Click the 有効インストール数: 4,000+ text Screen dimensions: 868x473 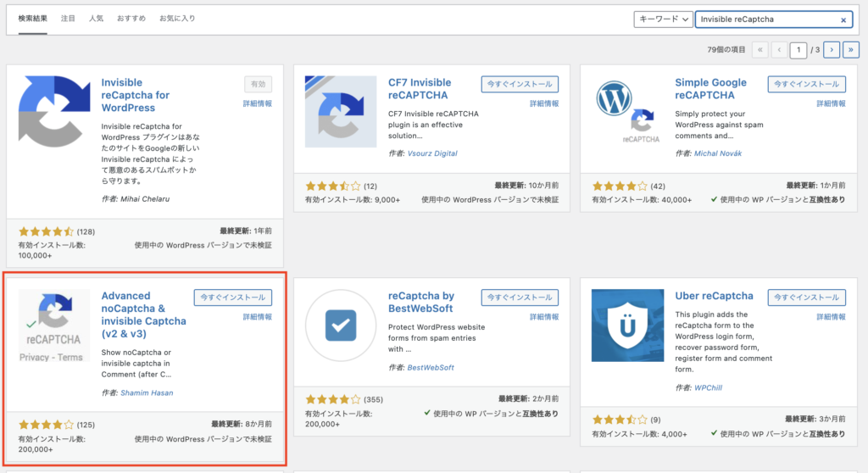pyautogui.click(x=639, y=434)
